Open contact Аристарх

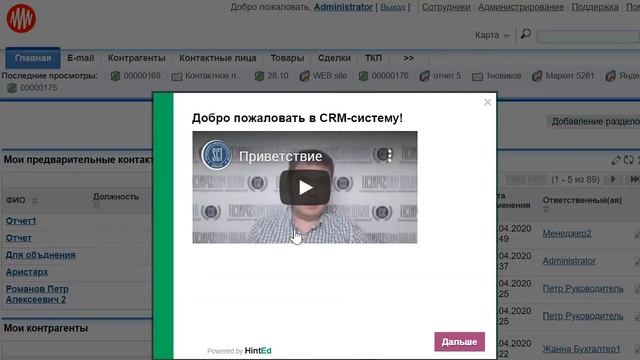coord(27,272)
